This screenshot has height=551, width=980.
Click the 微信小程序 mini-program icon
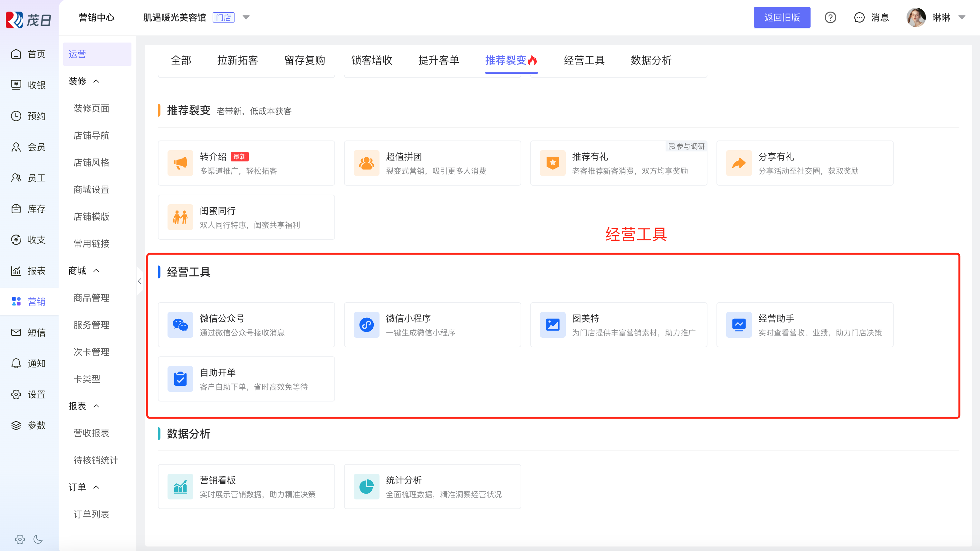pyautogui.click(x=366, y=324)
